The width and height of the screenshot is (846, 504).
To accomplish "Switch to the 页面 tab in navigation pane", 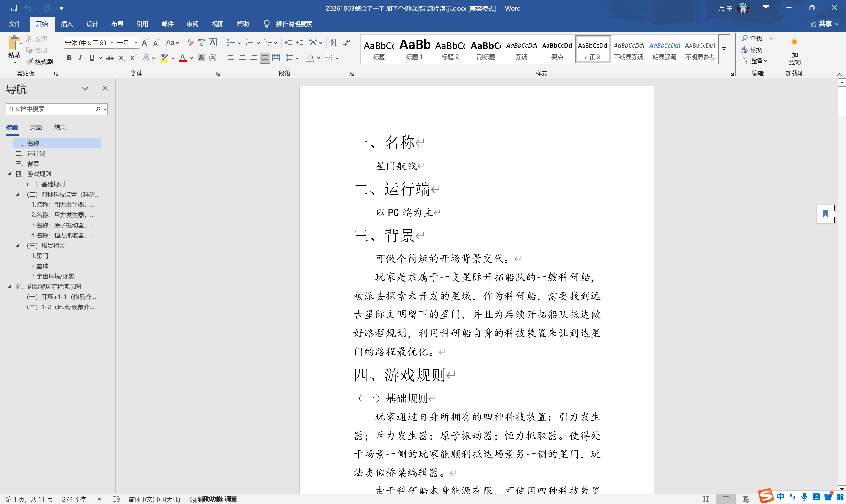I will [x=36, y=127].
